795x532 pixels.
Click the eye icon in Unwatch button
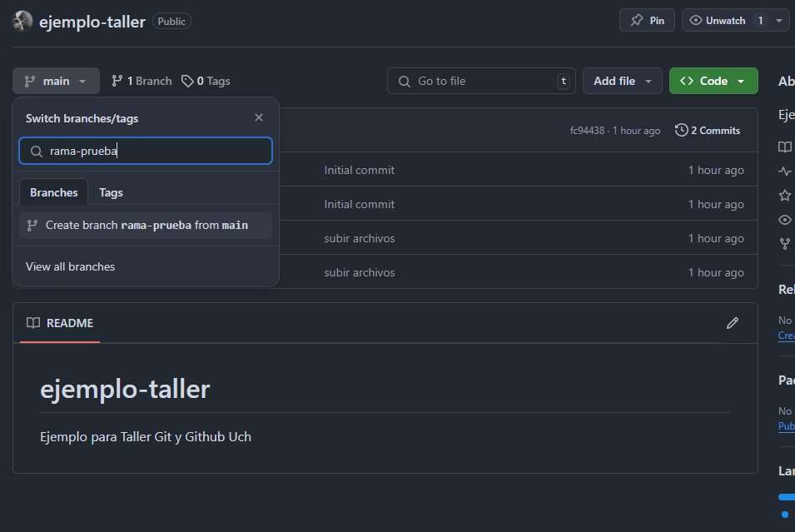point(696,20)
